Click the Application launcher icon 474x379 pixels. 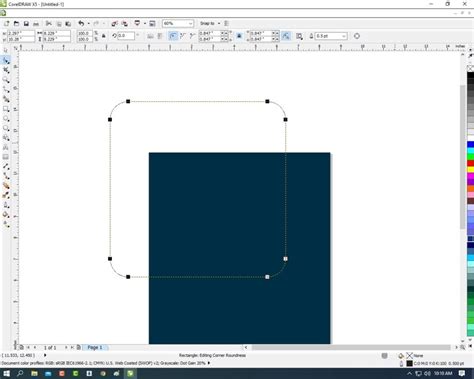pyautogui.click(x=137, y=23)
